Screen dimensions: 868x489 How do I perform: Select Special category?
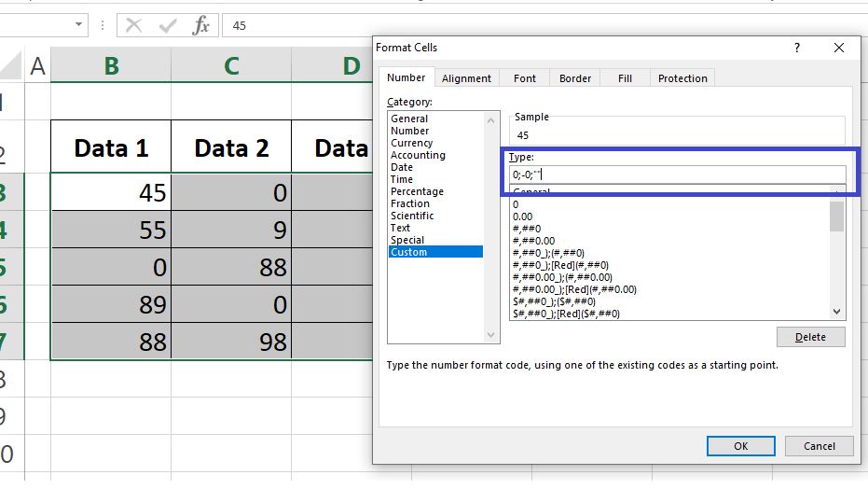tap(406, 241)
